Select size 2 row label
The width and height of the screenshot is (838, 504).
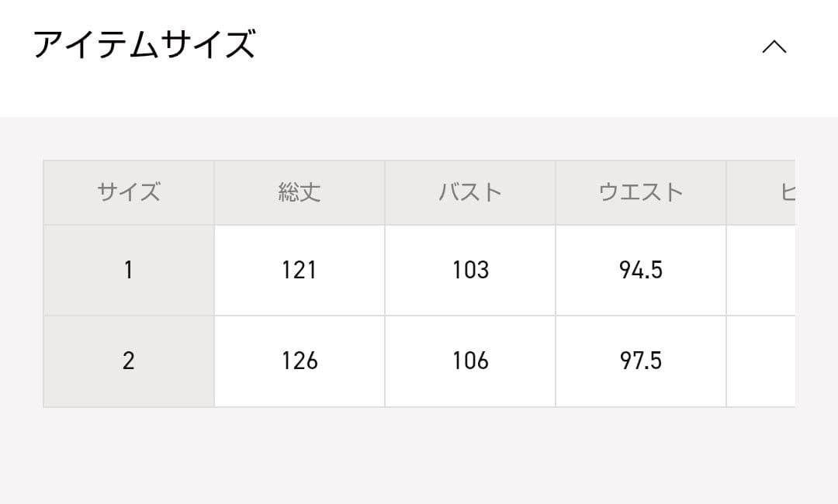(129, 360)
